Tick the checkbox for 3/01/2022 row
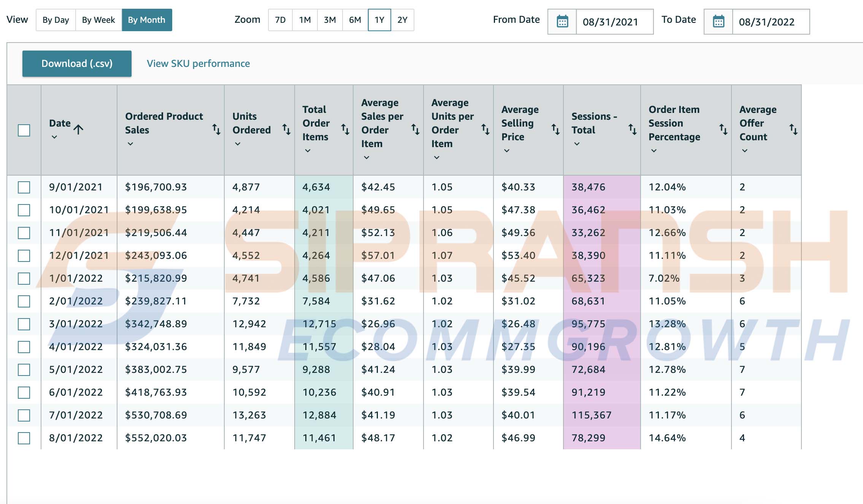This screenshot has height=504, width=863. pos(24,324)
